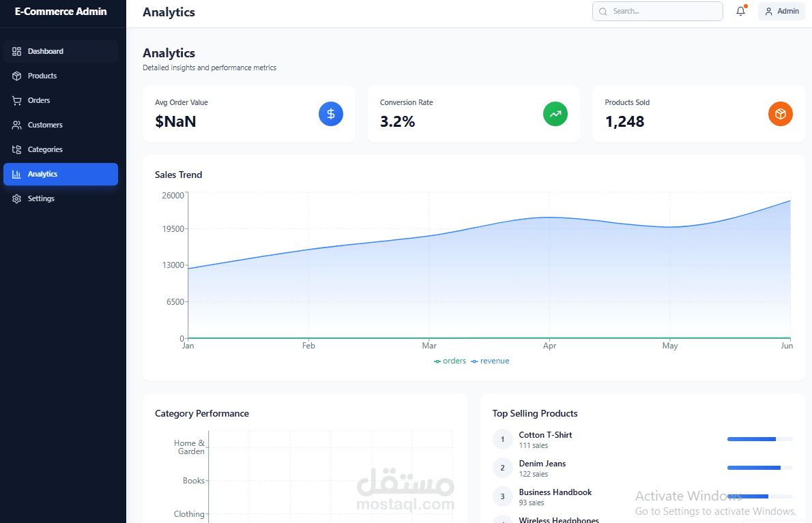Click the E-Commerce Admin brand title
The image size is (812, 523).
(61, 12)
